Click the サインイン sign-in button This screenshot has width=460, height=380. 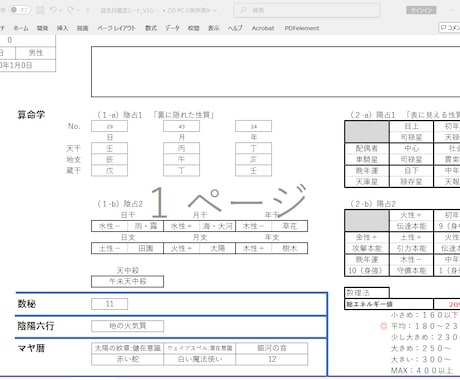click(x=421, y=10)
